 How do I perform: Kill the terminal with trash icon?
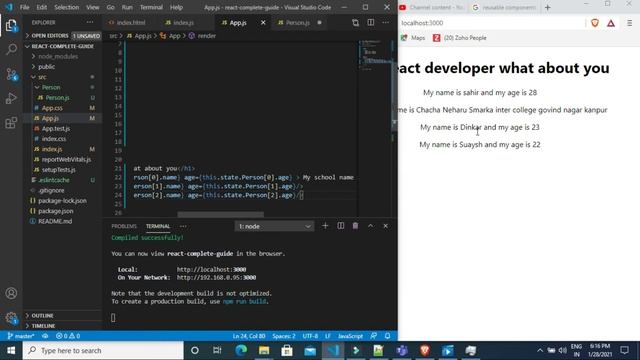[x=355, y=226]
